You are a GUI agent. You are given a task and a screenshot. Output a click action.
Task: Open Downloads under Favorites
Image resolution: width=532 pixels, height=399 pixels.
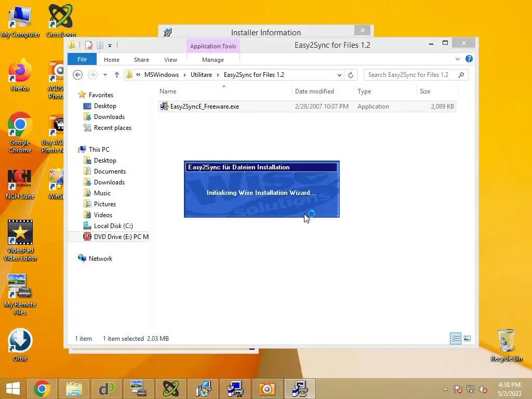[x=109, y=117]
